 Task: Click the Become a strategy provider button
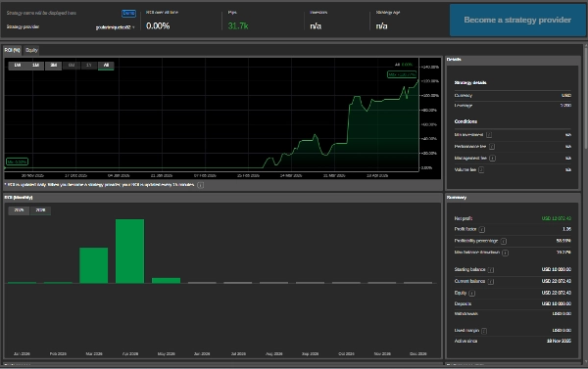pos(517,20)
